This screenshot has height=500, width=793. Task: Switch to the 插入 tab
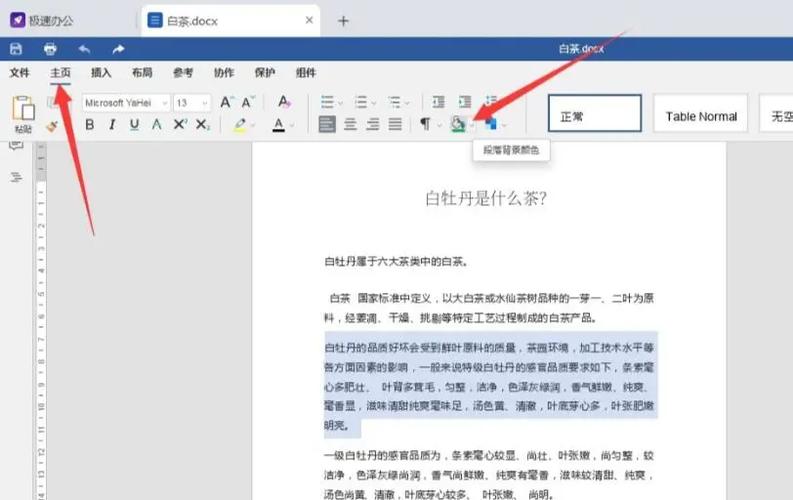click(101, 73)
